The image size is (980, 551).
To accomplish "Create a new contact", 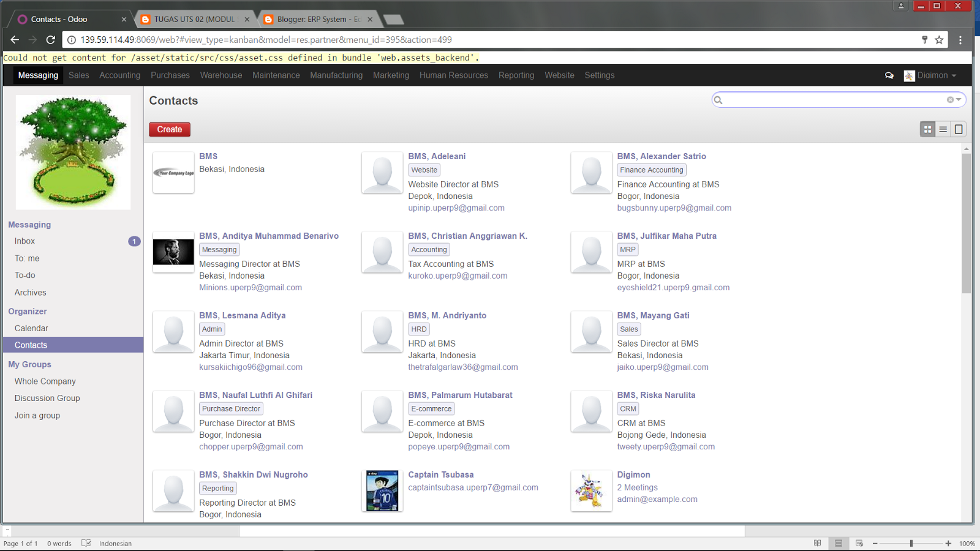I will pos(170,129).
